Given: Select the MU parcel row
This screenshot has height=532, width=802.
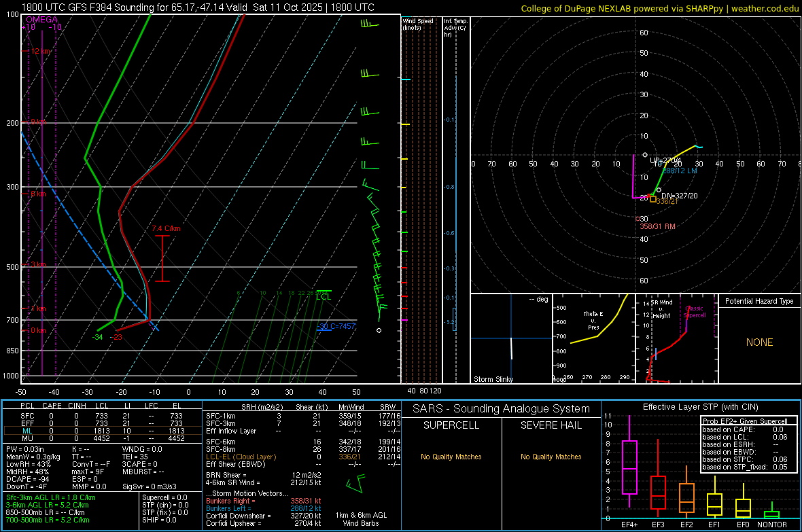Looking at the screenshot, I should [103, 438].
